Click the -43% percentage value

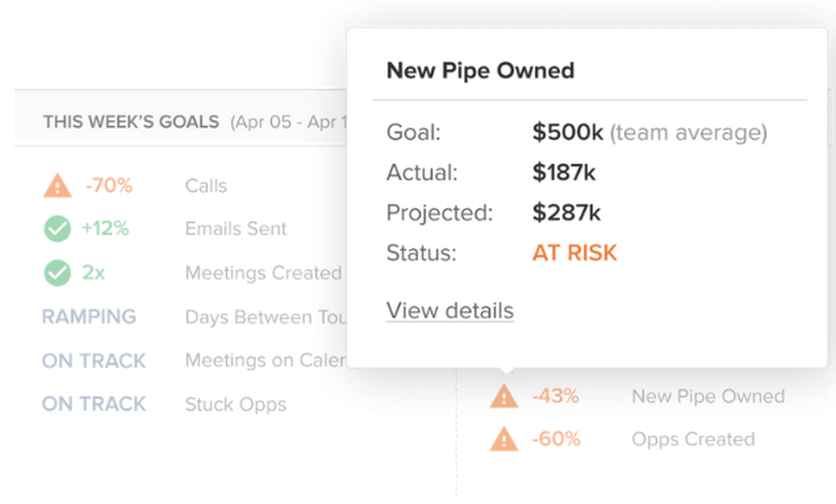tap(555, 396)
